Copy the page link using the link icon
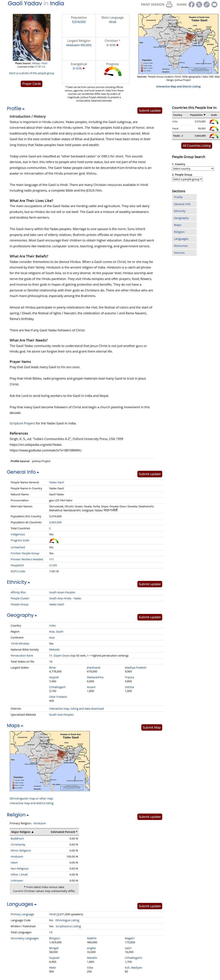The image size is (220, 980). (206, 5)
